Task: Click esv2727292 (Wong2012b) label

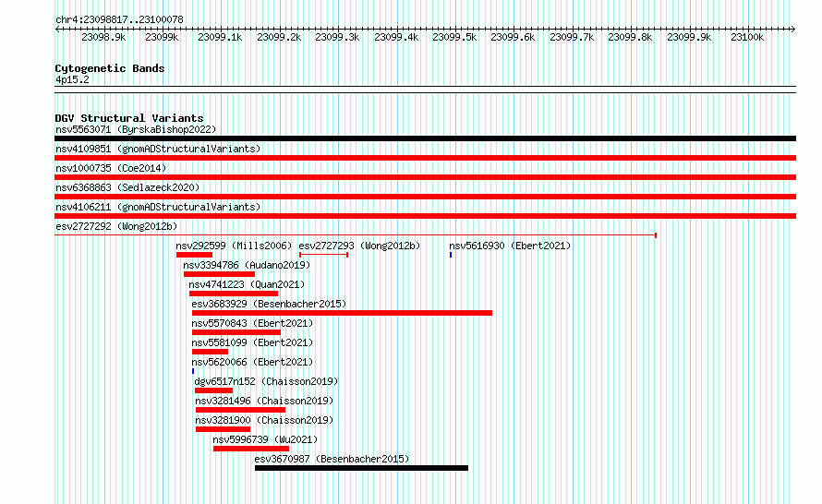Action: (x=116, y=226)
